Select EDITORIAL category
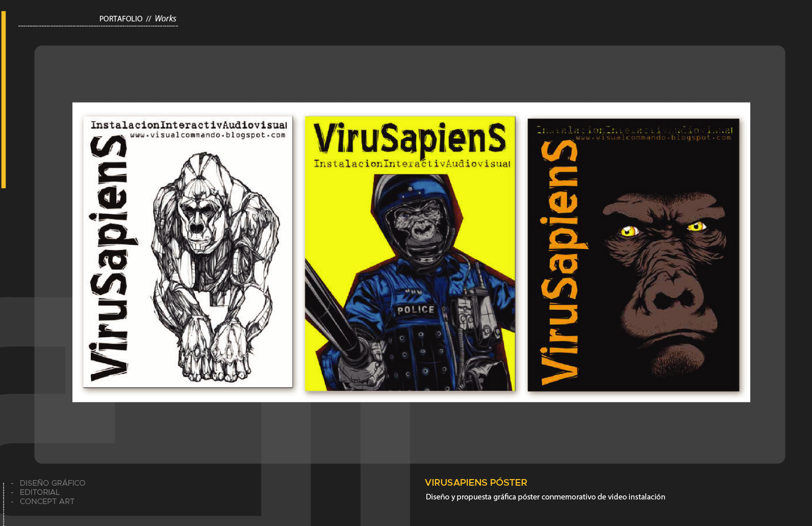Screen dimensions: 812x526 coord(40,492)
